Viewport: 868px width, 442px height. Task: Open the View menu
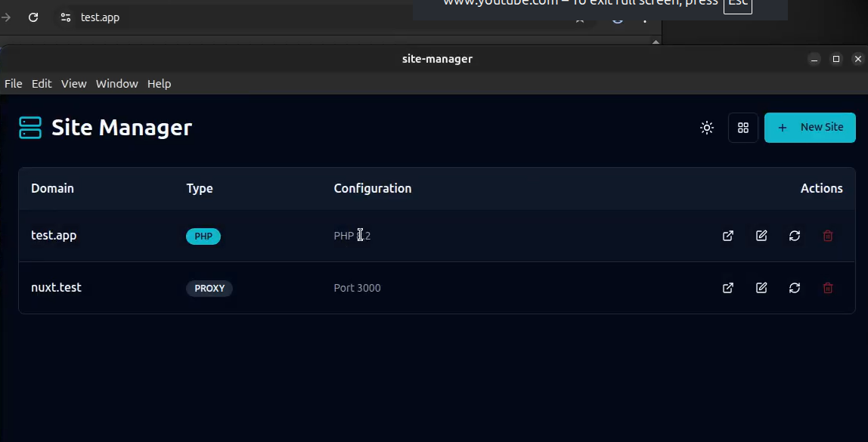[73, 84]
